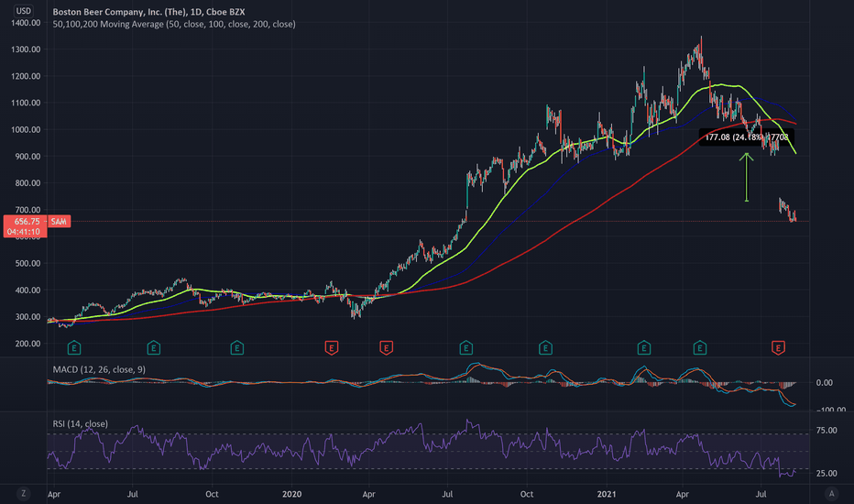This screenshot has width=854, height=504.
Task: Open the July 2020 green earnings marker
Action: [465, 347]
